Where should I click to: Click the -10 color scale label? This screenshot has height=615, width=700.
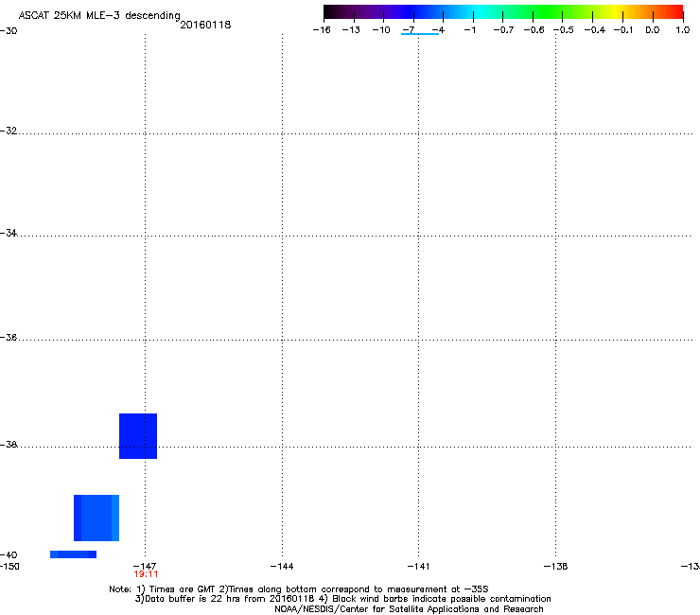click(x=381, y=30)
